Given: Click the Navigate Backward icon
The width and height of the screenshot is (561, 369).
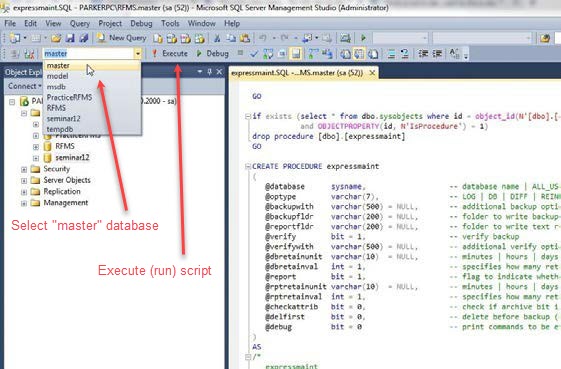Looking at the screenshot, I should point(308,38).
